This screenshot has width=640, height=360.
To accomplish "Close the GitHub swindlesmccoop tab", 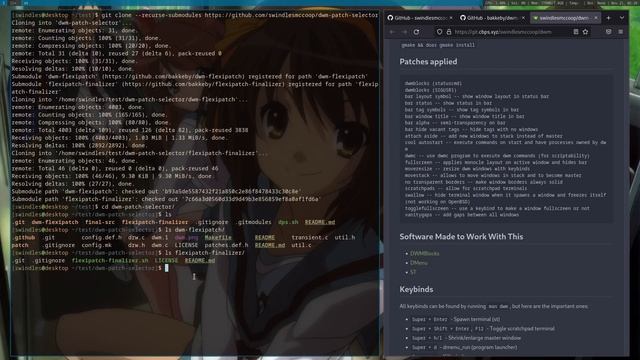I will pyautogui.click(x=451, y=18).
